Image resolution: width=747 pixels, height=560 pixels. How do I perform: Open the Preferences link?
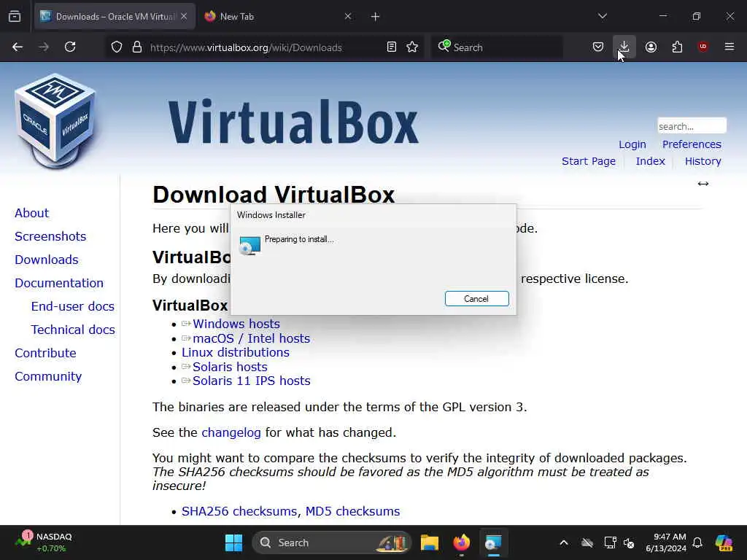click(692, 144)
